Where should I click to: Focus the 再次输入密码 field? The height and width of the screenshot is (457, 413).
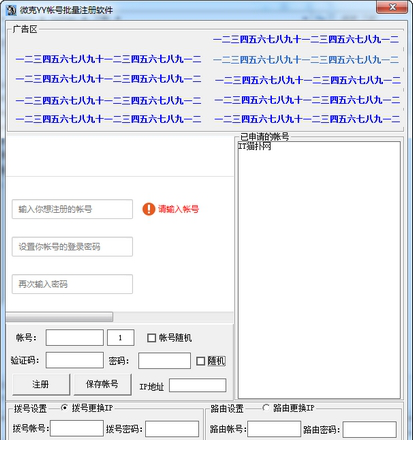[72, 284]
